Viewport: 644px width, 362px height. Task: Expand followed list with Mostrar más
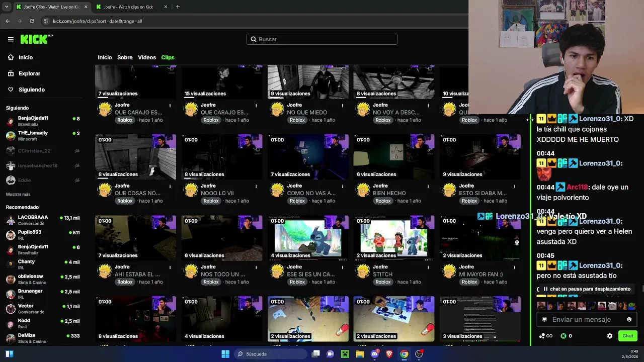point(18,194)
